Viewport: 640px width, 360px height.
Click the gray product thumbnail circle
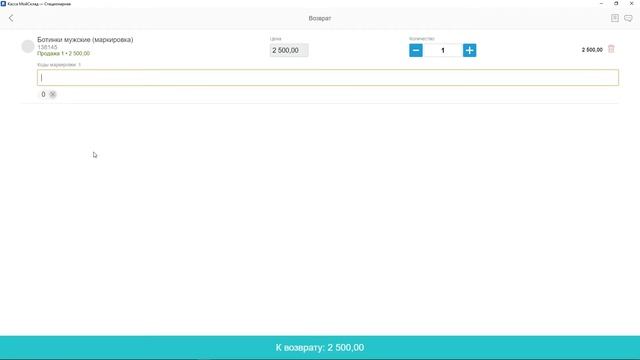pos(28,47)
